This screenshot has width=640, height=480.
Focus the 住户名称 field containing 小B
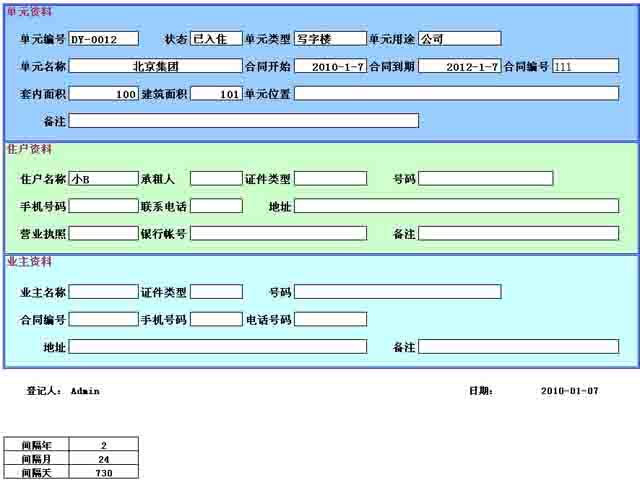click(x=103, y=179)
